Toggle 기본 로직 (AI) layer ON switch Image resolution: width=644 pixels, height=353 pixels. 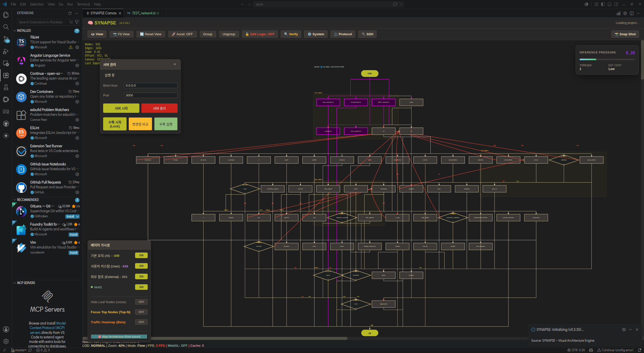pos(141,255)
